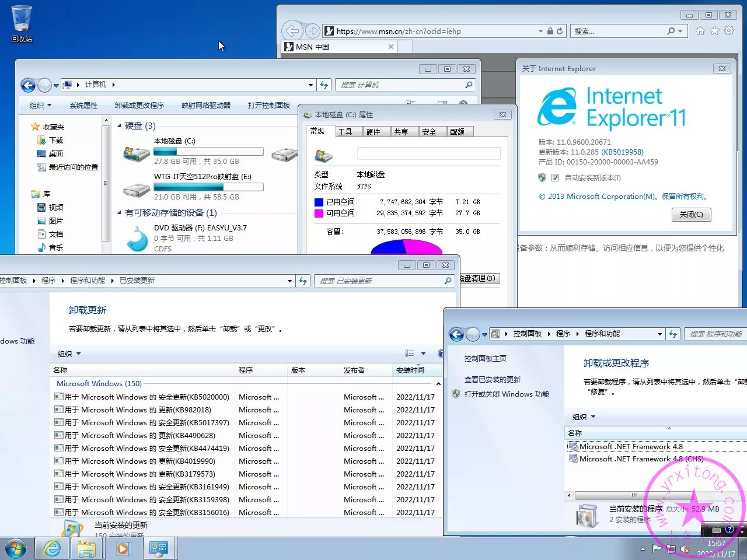Image resolution: width=747 pixels, height=560 pixels.
Task: Open the IE search provider dropdown arrow
Action: 680,31
